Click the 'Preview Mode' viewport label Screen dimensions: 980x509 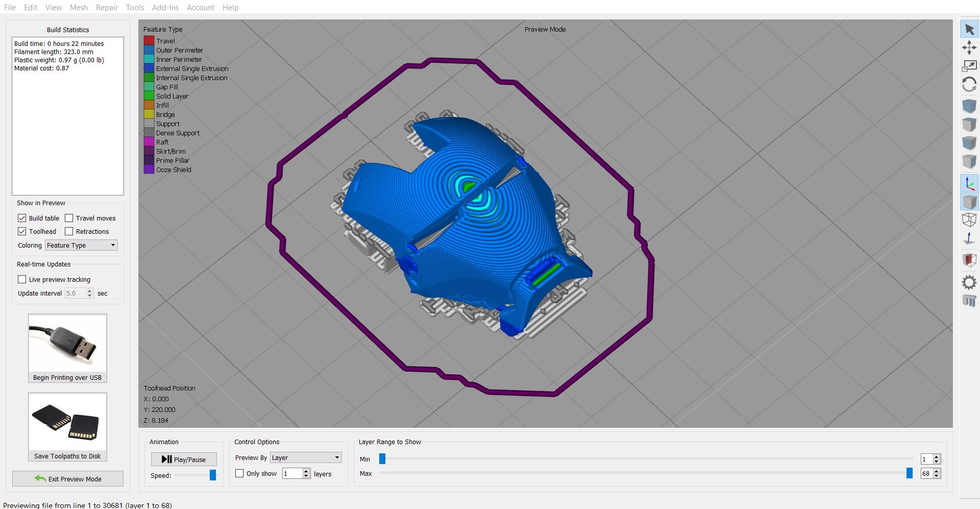point(545,29)
